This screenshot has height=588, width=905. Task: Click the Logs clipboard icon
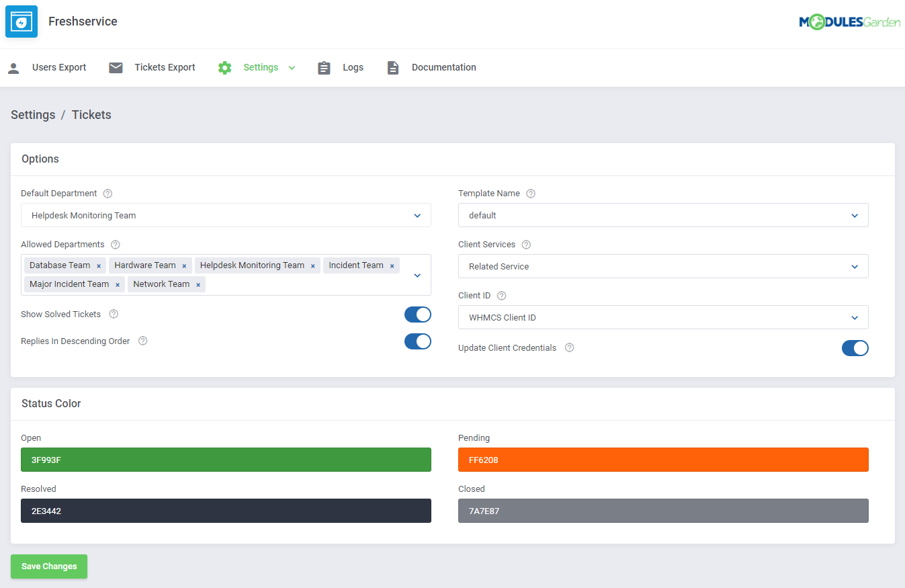click(x=324, y=68)
